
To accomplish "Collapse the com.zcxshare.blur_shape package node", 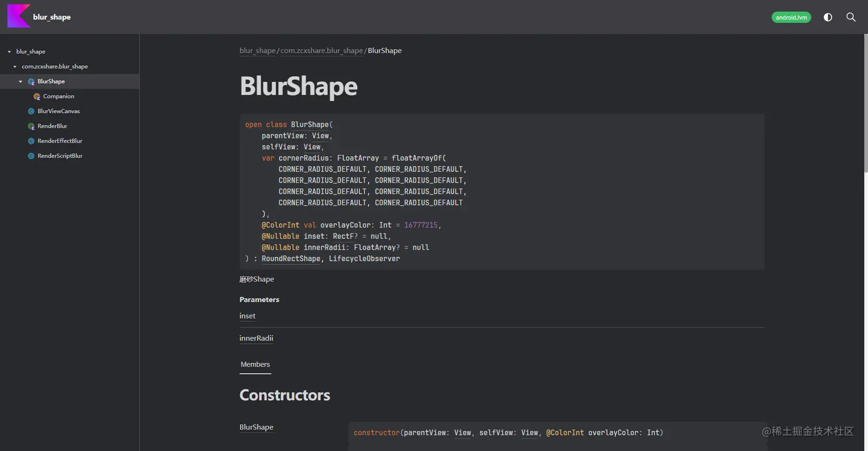I will 14,66.
